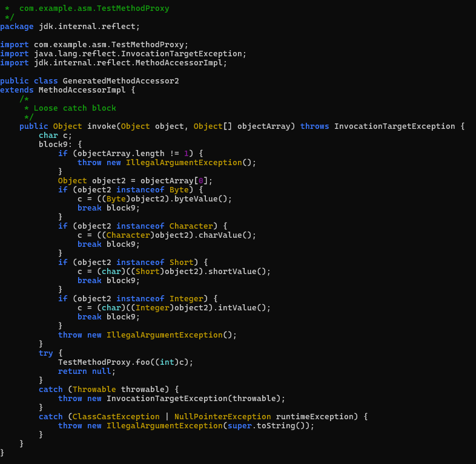Click the 'instanceof Integer' condition line

(x=138, y=299)
